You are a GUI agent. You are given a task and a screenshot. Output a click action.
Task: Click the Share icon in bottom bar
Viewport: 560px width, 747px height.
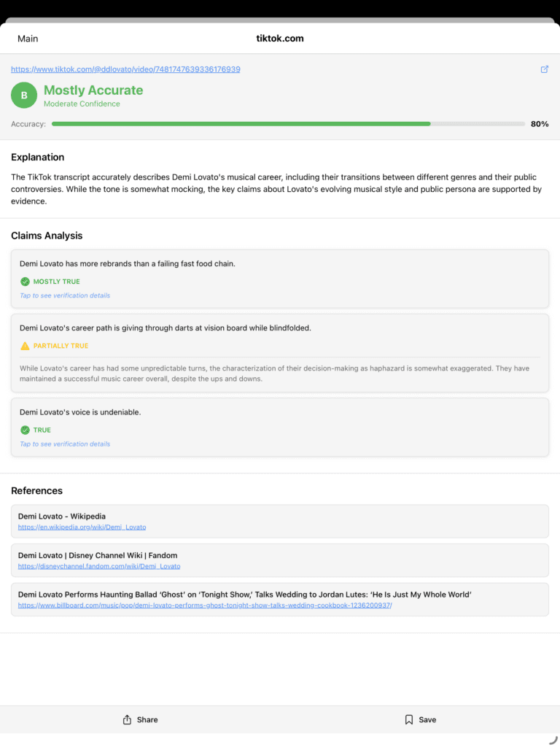pos(127,719)
